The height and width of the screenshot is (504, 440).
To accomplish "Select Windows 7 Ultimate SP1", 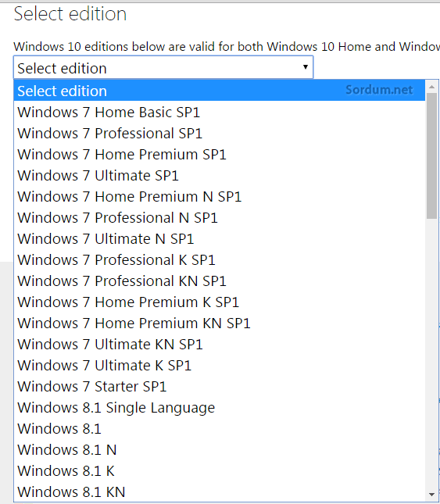I will [x=220, y=176].
